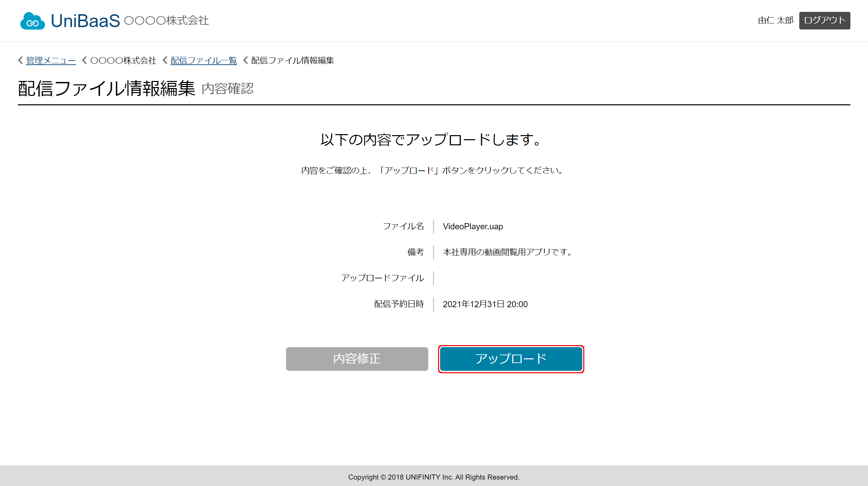The image size is (868, 486).
Task: Click the UniBaaS brand name text
Action: (85, 21)
